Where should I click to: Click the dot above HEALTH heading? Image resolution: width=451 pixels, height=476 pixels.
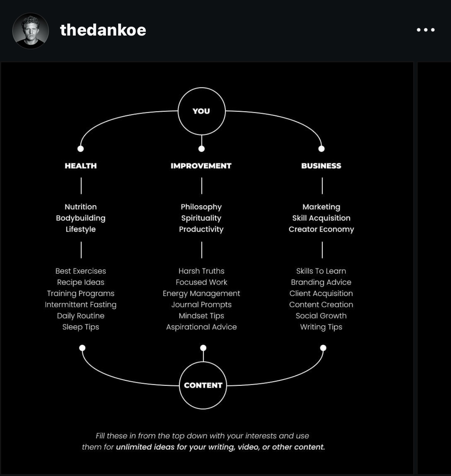[81, 149]
